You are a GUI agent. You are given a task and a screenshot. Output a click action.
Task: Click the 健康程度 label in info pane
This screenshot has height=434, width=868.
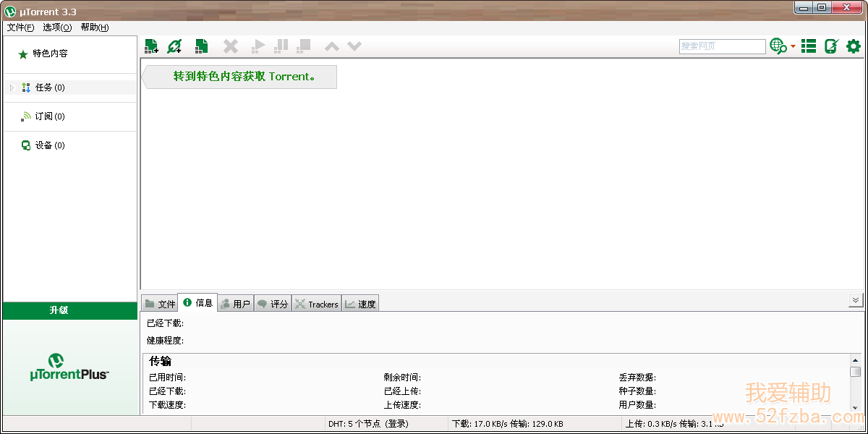(165, 341)
